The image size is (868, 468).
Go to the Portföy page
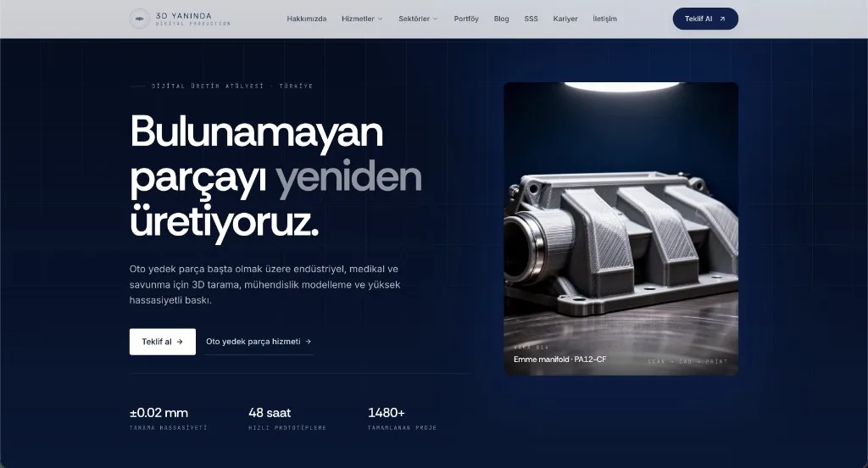pyautogui.click(x=466, y=19)
